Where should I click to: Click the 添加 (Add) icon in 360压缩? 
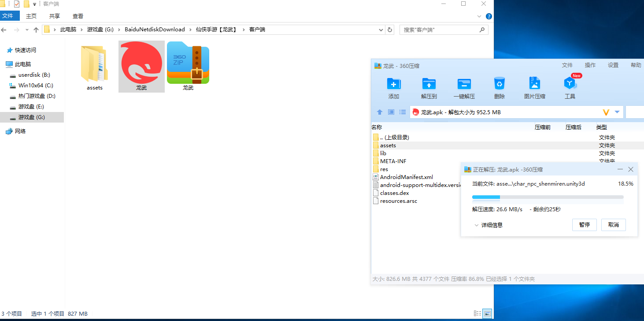(x=393, y=84)
